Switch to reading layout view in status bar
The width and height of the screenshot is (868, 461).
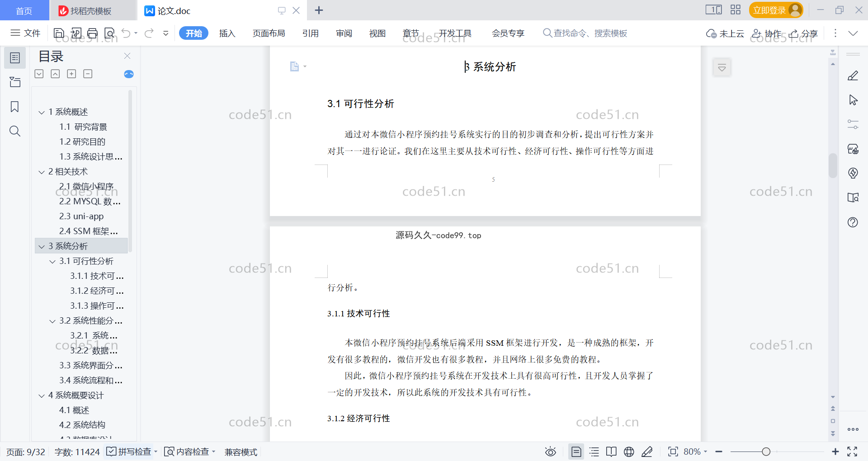[x=611, y=452]
